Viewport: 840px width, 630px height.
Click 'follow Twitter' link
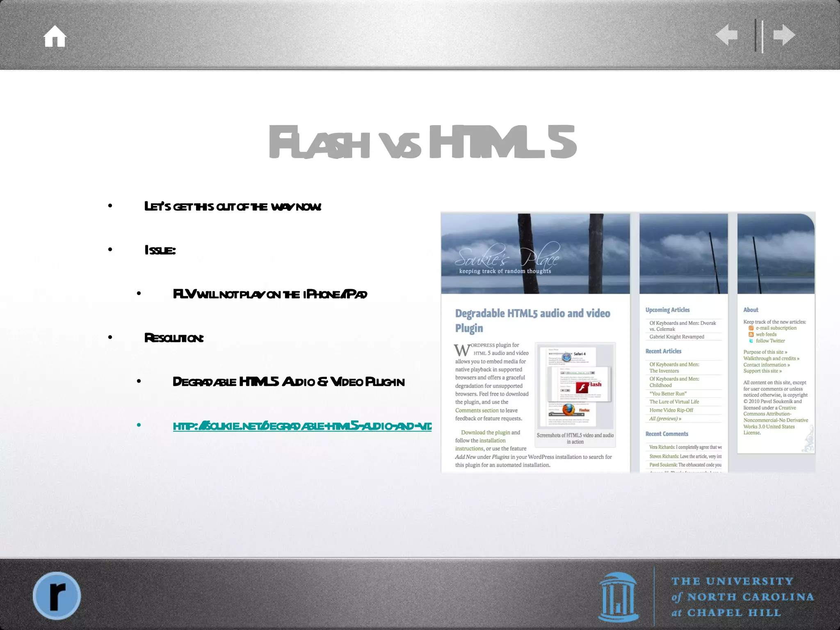(770, 341)
